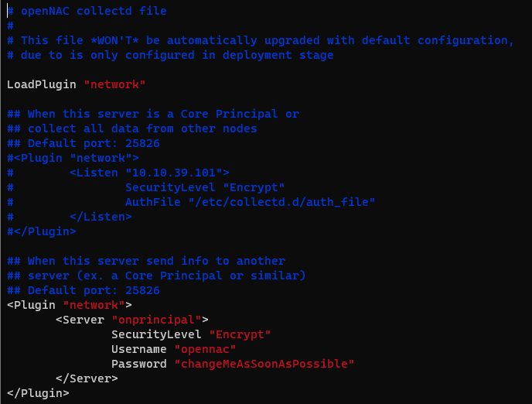
Task: Click the uncommented SecurityLevel keyword
Action: click(157, 334)
